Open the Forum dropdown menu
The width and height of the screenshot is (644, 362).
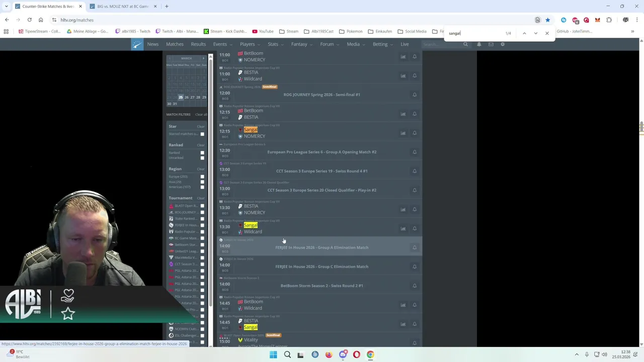point(329,44)
